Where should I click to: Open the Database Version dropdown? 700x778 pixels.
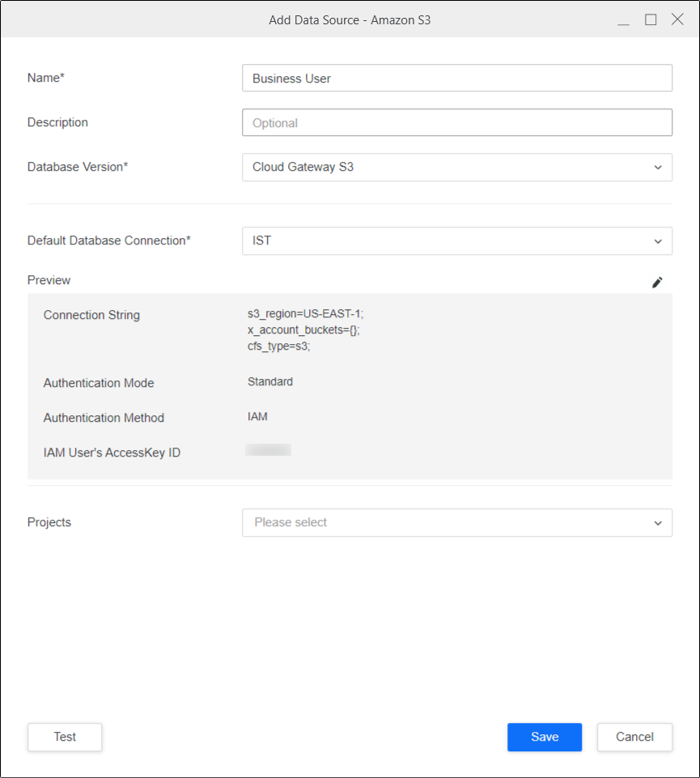click(456, 168)
